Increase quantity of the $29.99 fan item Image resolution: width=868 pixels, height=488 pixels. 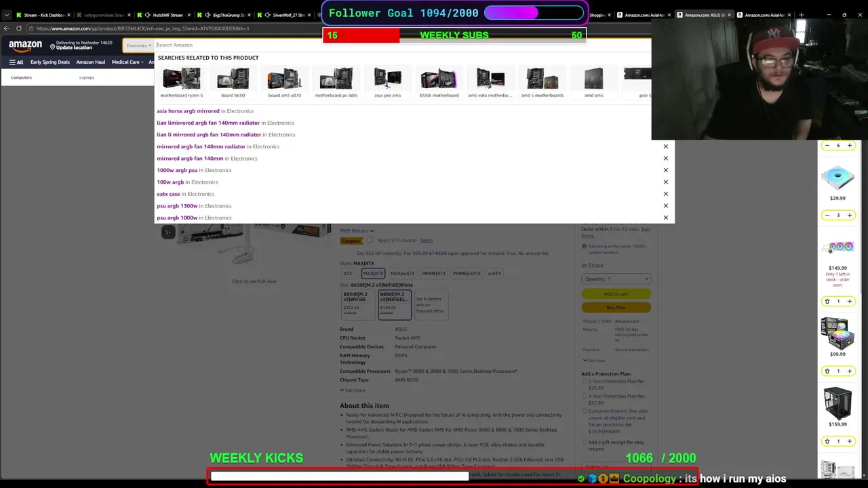[849, 216]
